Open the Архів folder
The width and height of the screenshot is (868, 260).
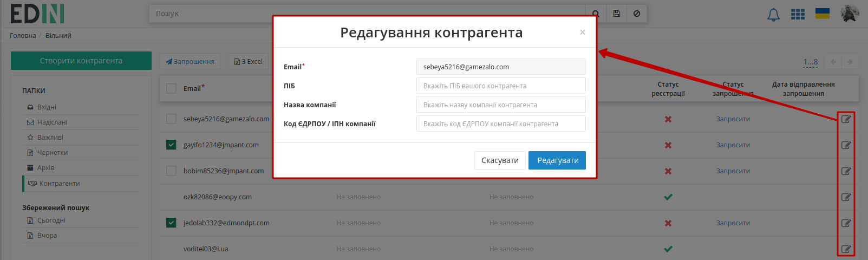(45, 168)
